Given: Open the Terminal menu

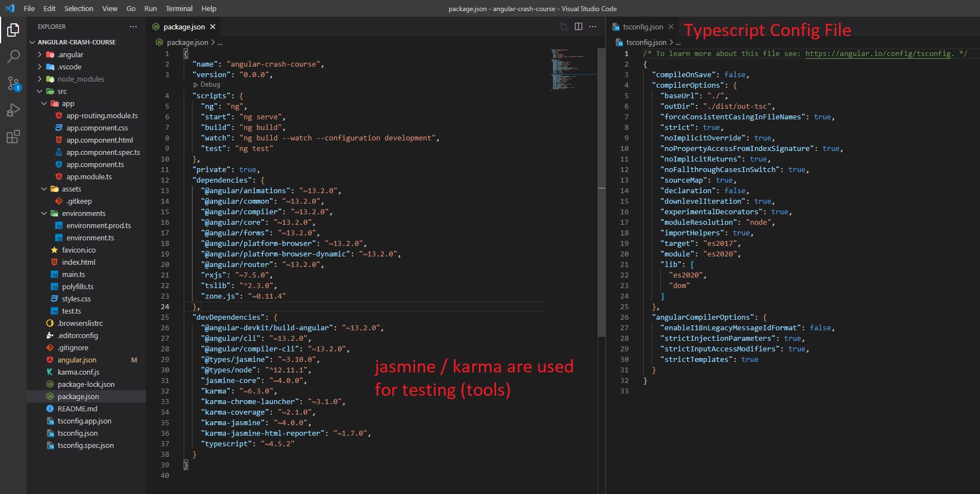Looking at the screenshot, I should [179, 8].
